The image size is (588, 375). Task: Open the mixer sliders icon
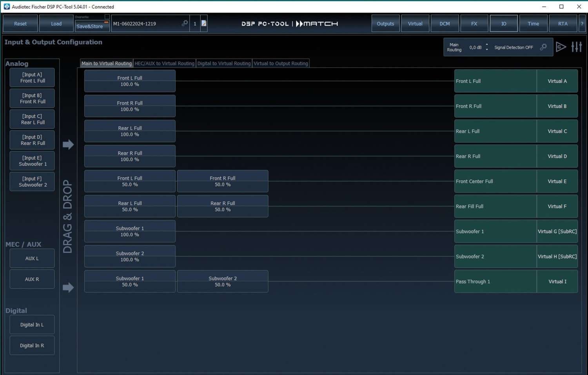point(577,47)
